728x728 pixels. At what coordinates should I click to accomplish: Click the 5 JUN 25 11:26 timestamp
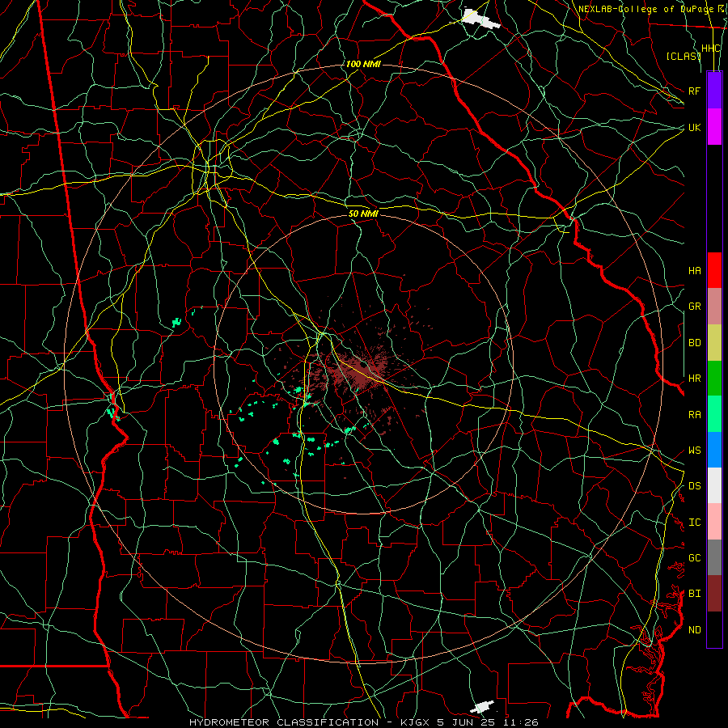(x=488, y=722)
